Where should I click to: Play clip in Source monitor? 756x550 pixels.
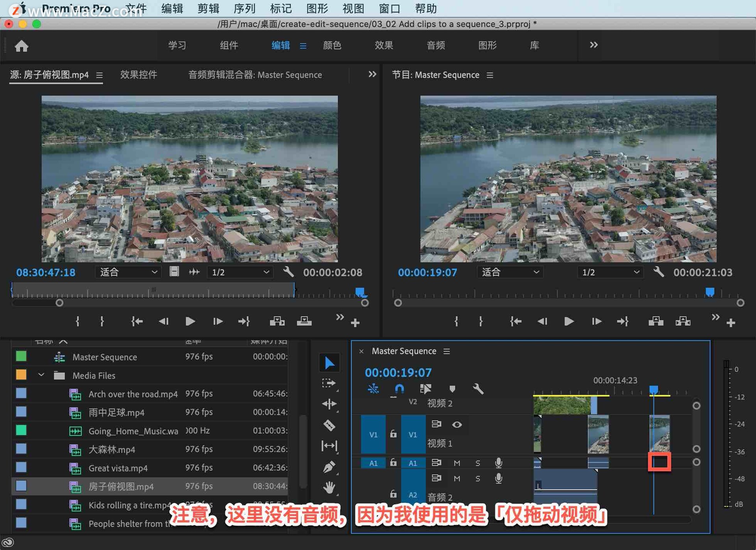(x=190, y=321)
